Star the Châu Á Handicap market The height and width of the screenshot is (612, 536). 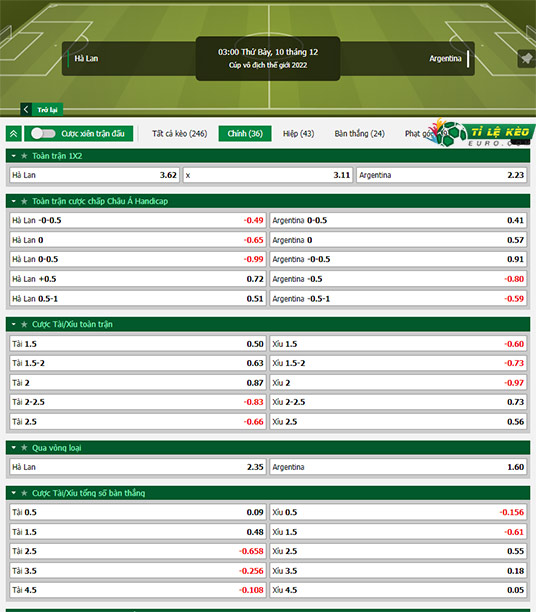[x=24, y=201]
